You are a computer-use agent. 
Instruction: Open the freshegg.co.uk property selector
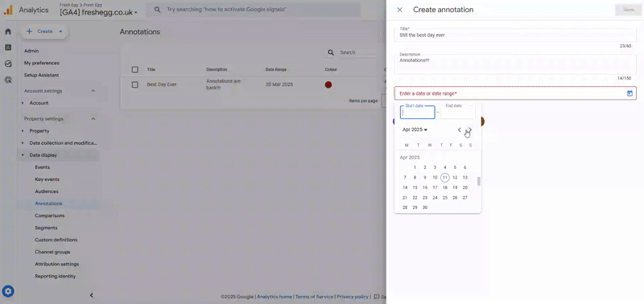(x=98, y=12)
